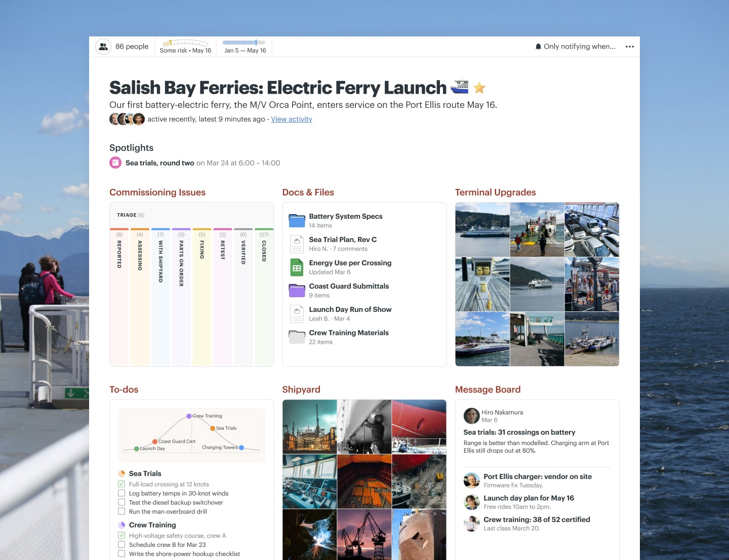Open the Only notifying when... setting
Image resolution: width=729 pixels, height=560 pixels.
click(575, 47)
